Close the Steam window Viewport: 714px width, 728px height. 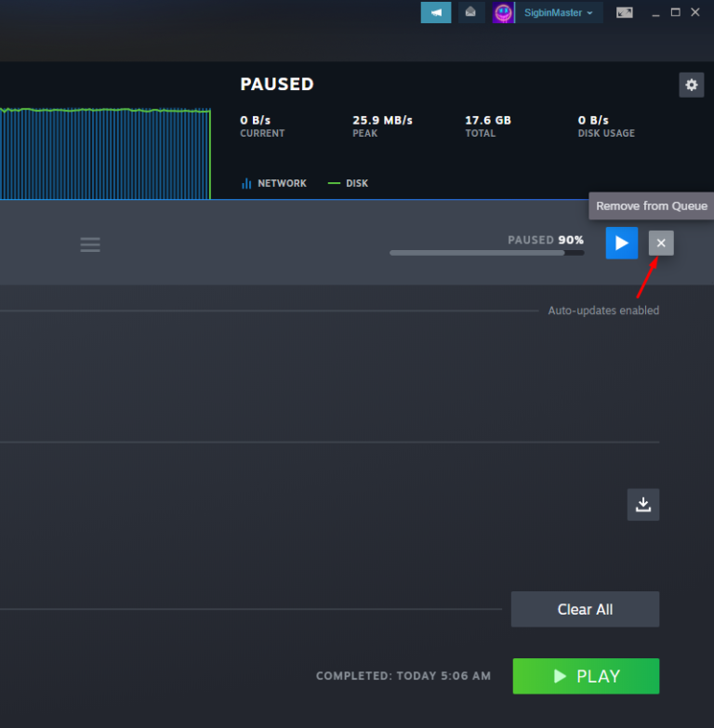click(695, 12)
